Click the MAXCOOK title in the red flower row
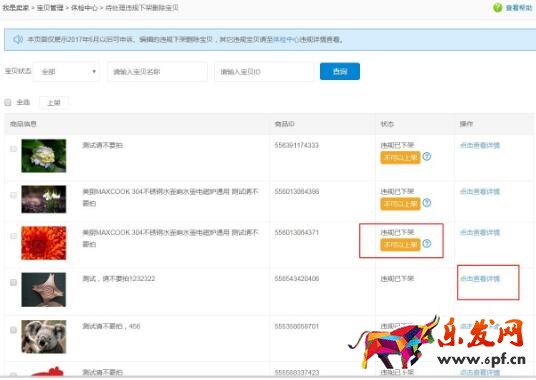 170,238
